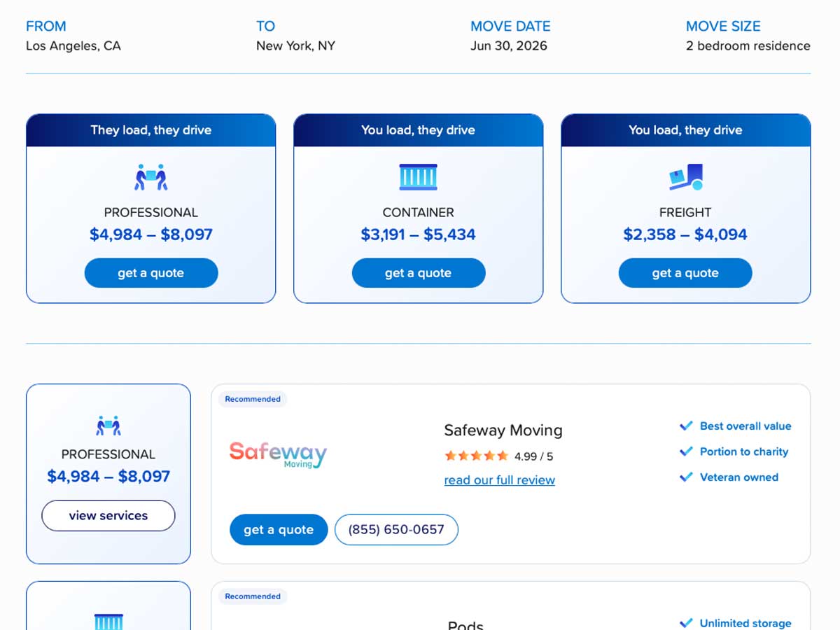Click the freight dolly icon

[686, 177]
